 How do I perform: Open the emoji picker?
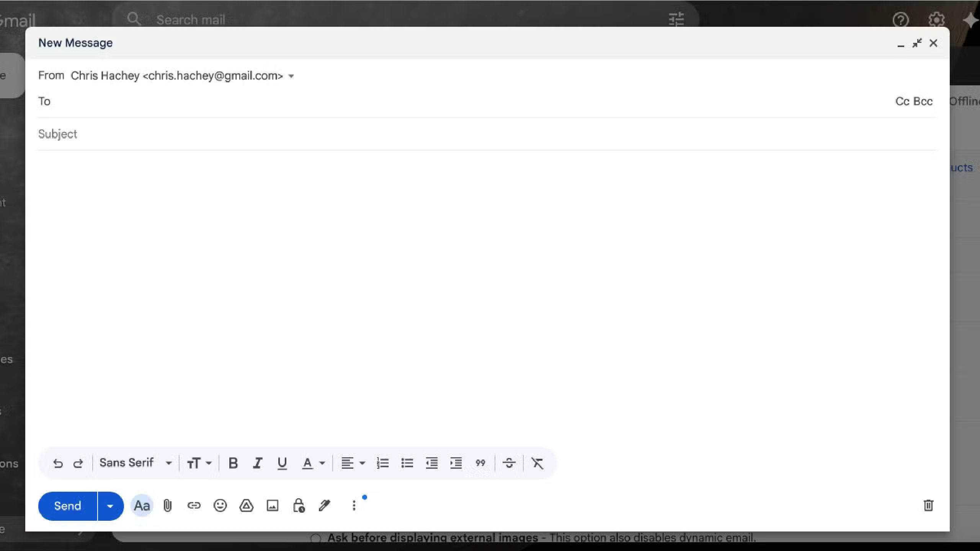(220, 506)
